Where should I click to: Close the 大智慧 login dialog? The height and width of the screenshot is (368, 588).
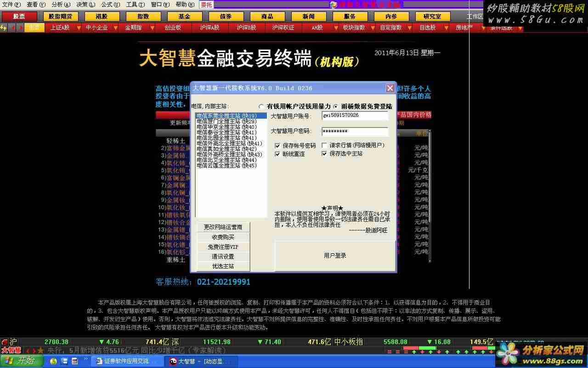(390, 88)
